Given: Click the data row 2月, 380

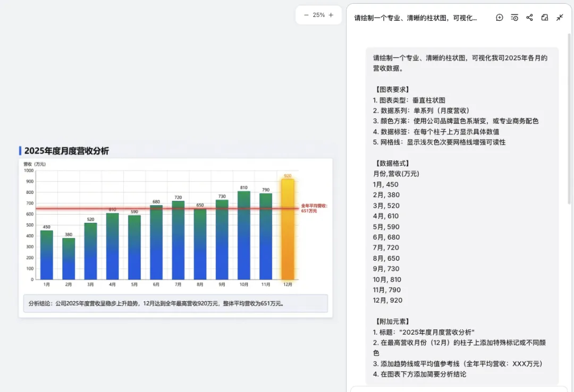Looking at the screenshot, I should [x=386, y=195].
